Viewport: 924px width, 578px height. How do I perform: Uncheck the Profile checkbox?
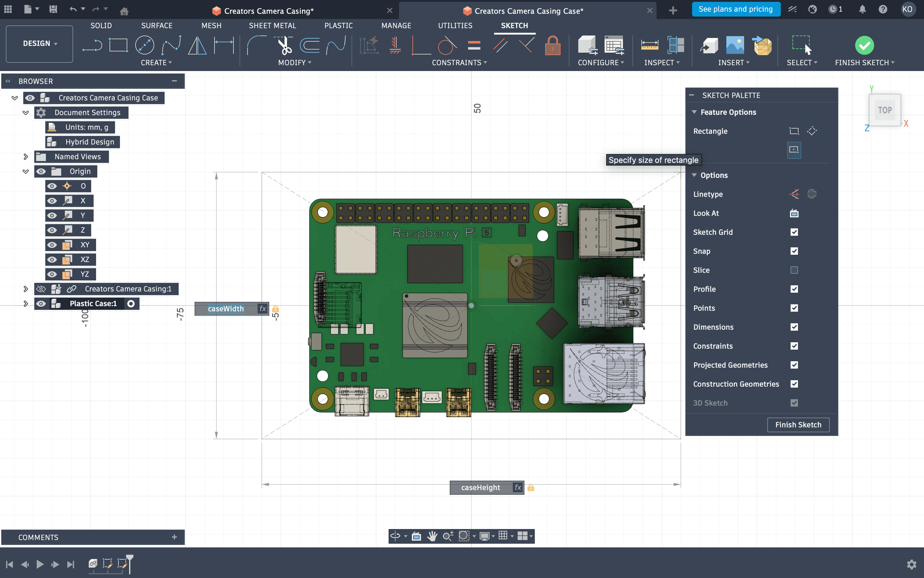point(794,289)
